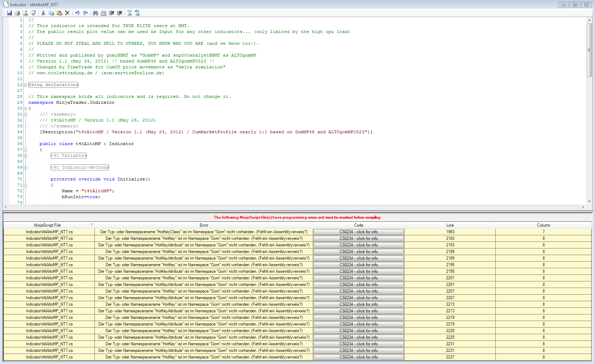Image resolution: width=594 pixels, height=364 pixels.
Task: Increase indent with the indent icon
Action: pos(120,13)
